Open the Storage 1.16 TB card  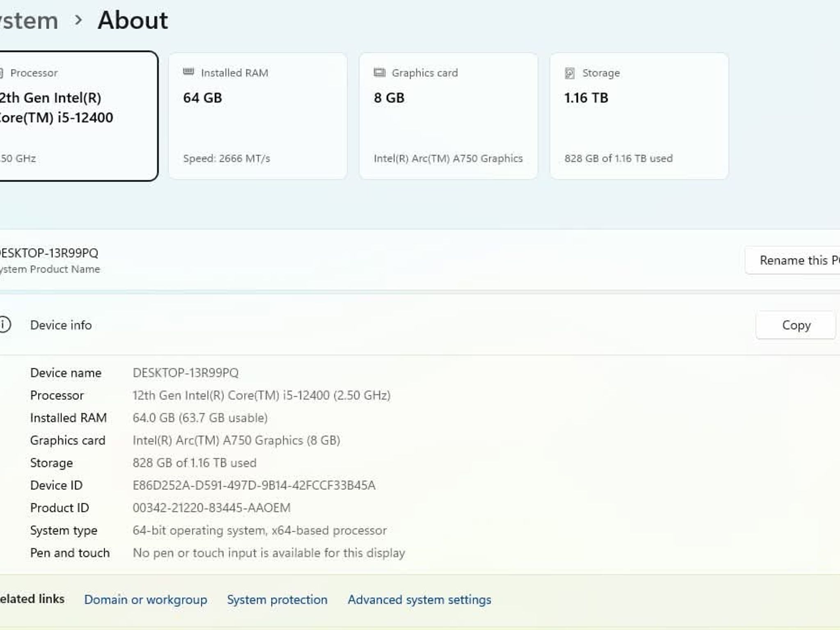[639, 116]
